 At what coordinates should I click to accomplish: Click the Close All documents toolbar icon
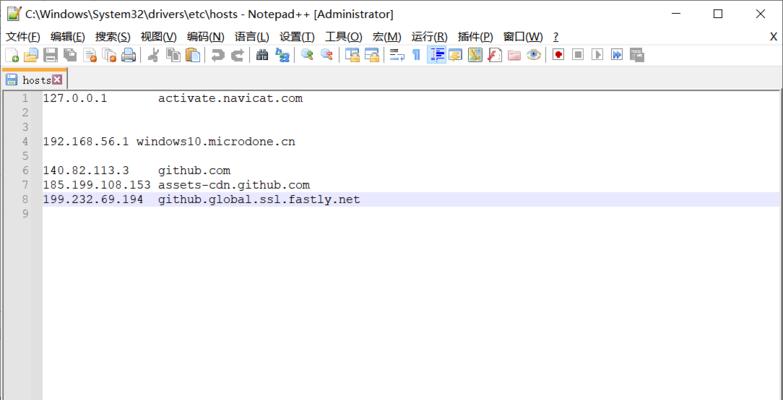pyautogui.click(x=109, y=55)
